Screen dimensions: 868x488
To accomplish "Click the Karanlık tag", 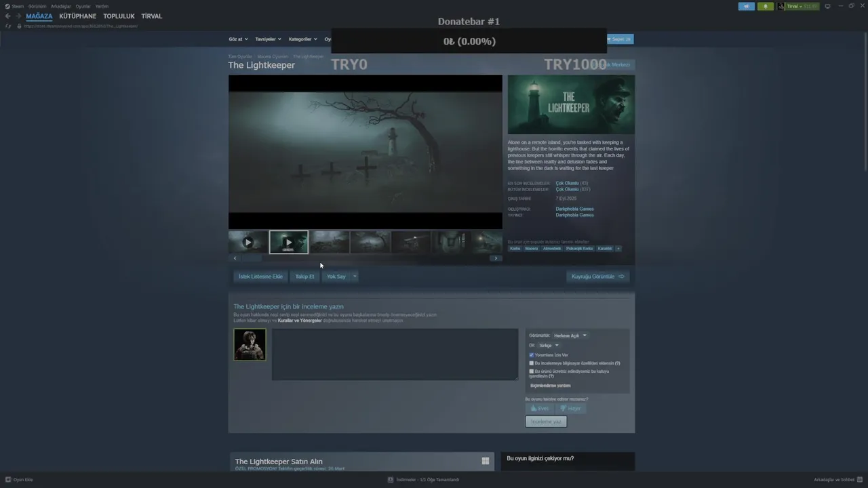I will point(605,249).
